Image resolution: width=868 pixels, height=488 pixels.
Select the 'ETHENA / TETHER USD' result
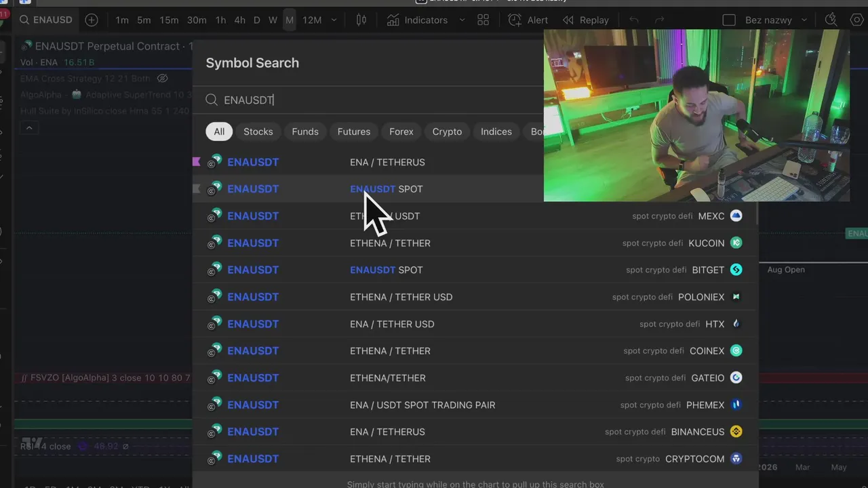[x=401, y=297]
